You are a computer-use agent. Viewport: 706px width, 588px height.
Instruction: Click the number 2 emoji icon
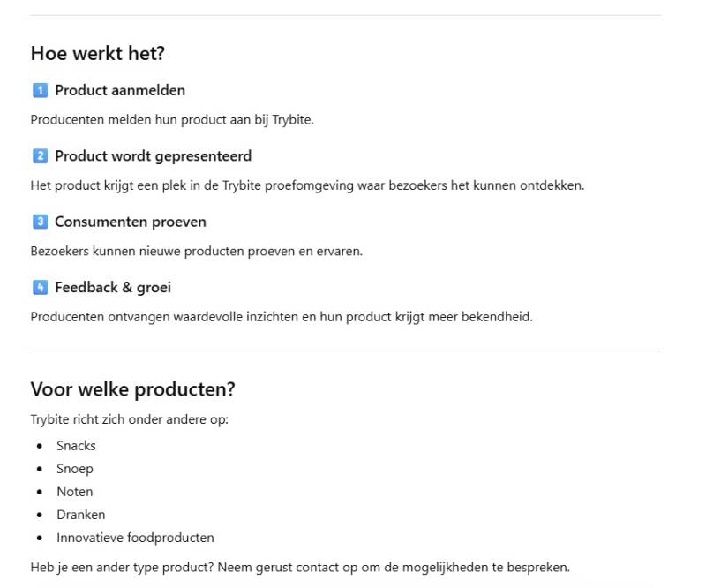click(39, 156)
